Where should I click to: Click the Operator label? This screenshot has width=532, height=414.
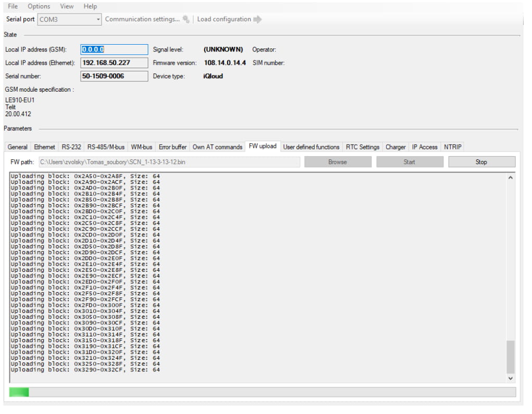(264, 49)
